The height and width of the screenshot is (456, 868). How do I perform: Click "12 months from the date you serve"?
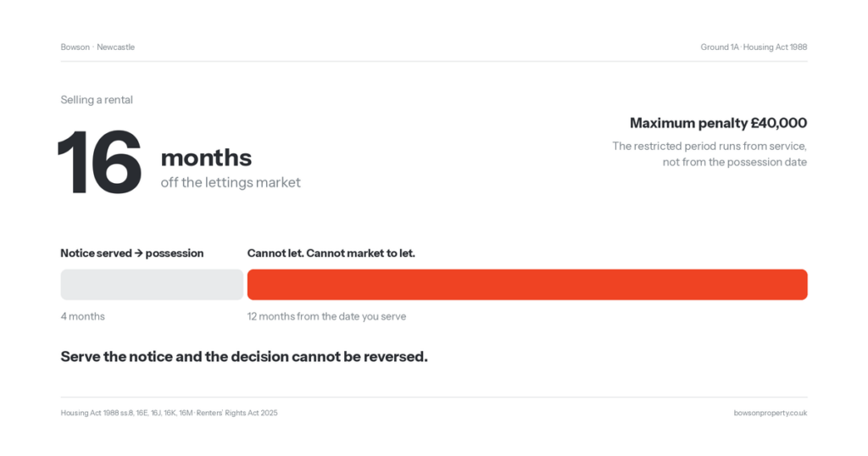(326, 316)
